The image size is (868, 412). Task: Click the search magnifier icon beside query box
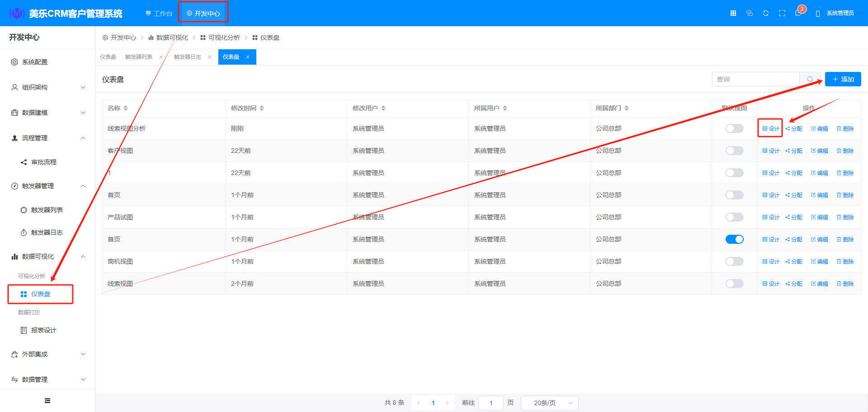coord(810,79)
